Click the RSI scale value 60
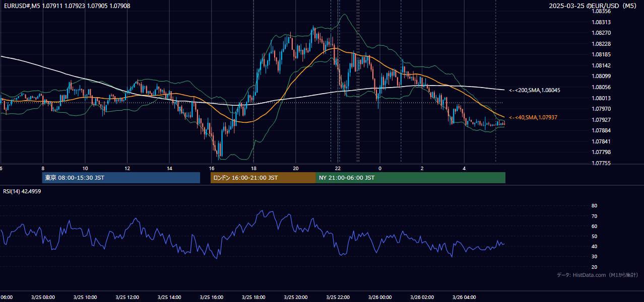644x302 pixels. [x=594, y=226]
